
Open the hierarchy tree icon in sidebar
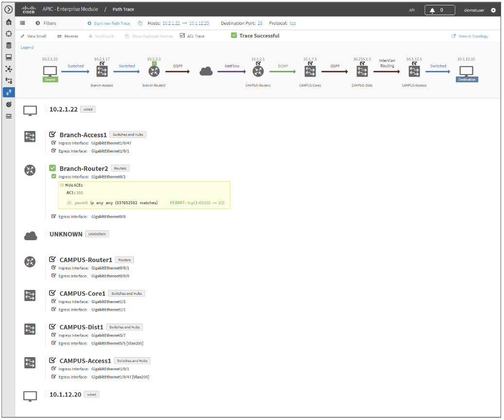point(9,81)
